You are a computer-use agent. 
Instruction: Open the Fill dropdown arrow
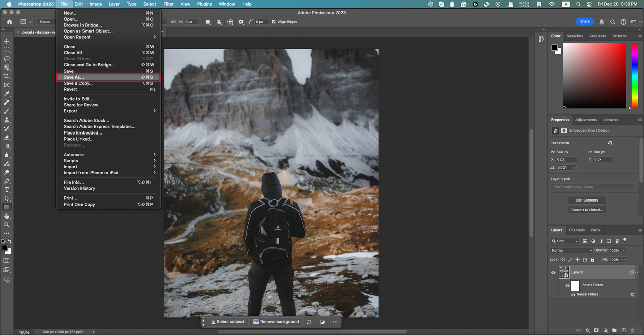pyautogui.click(x=624, y=260)
